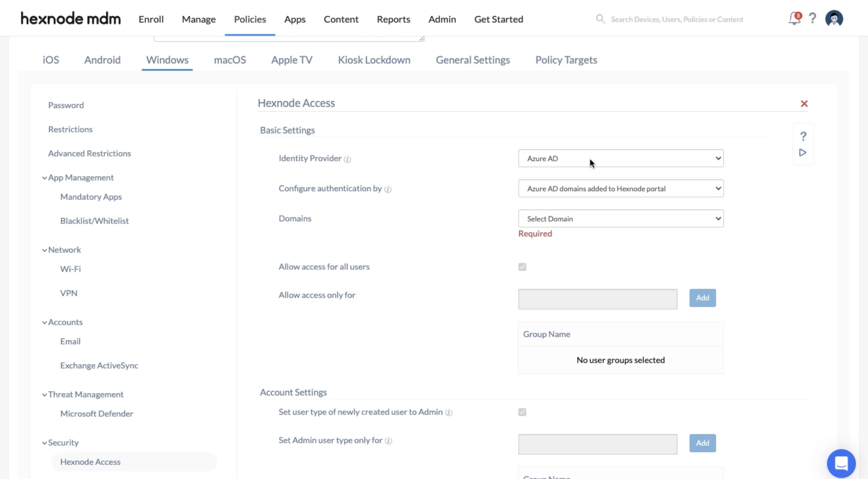Switch to the Android tab
This screenshot has width=868, height=479.
(102, 60)
